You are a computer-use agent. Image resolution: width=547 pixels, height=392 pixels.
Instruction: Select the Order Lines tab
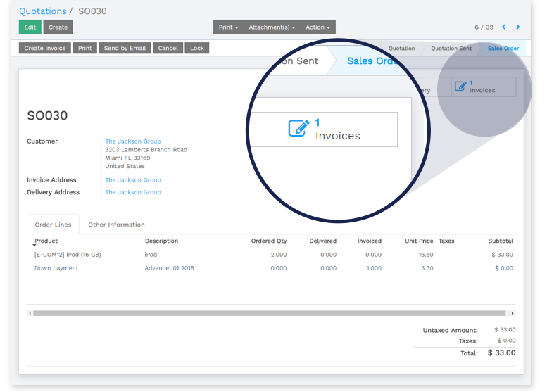[x=53, y=225]
